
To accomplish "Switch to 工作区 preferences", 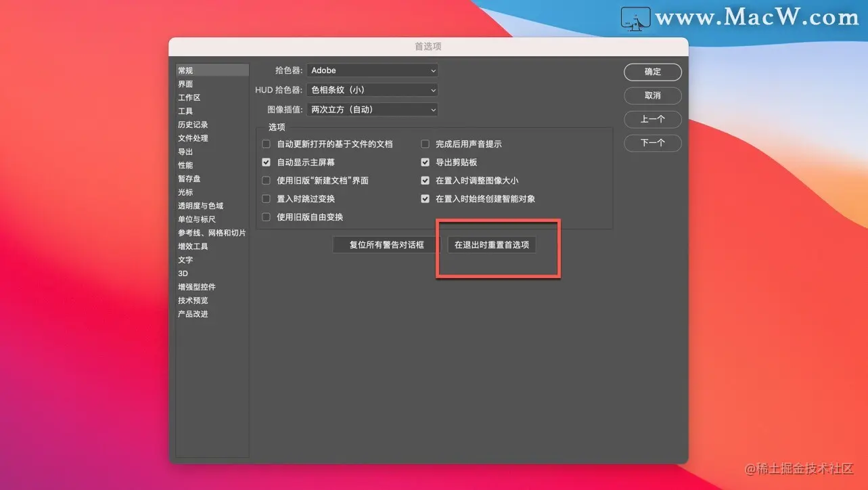I will (212, 97).
